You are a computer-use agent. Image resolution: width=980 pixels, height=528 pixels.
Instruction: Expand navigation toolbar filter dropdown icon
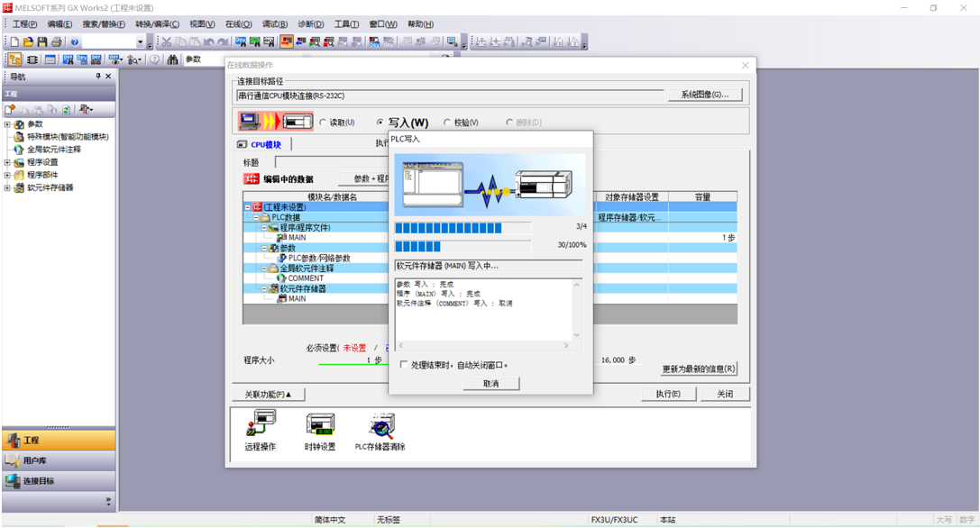pyautogui.click(x=87, y=109)
